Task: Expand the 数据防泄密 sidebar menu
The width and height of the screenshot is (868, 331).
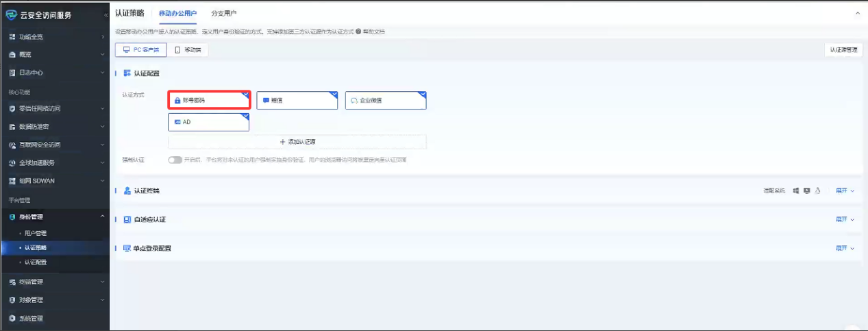Action: 102,127
